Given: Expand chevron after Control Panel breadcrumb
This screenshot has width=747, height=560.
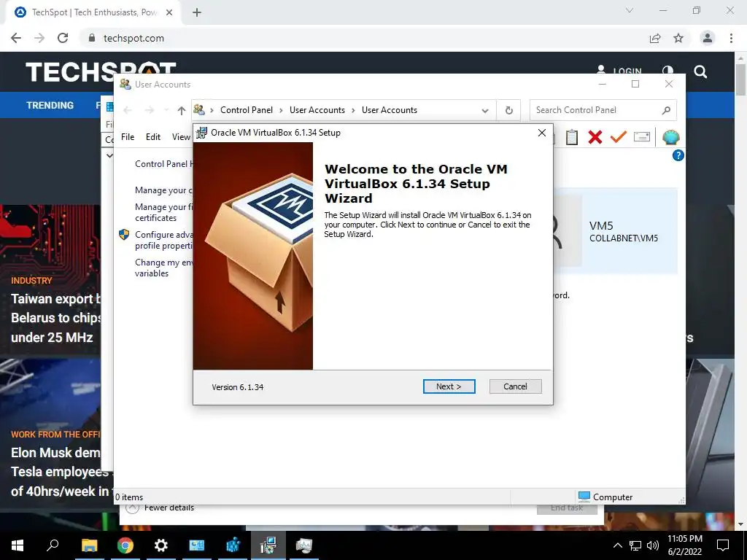Looking at the screenshot, I should (281, 111).
